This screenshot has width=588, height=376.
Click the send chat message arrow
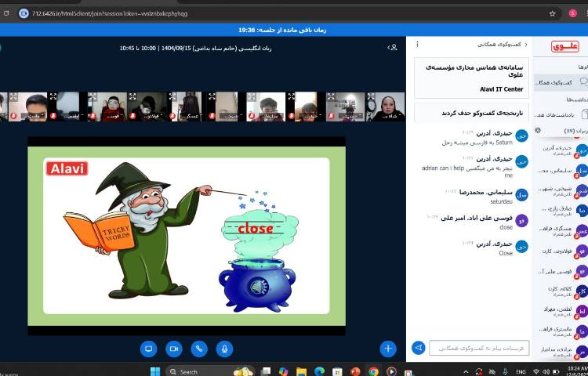419,348
